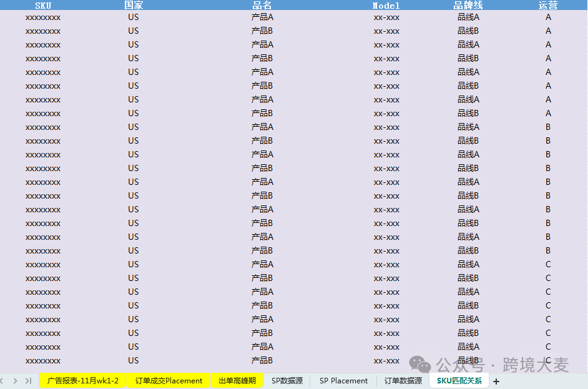
Task: Open the 广告报表-11月wk1-2 sheet tab
Action: 82,381
